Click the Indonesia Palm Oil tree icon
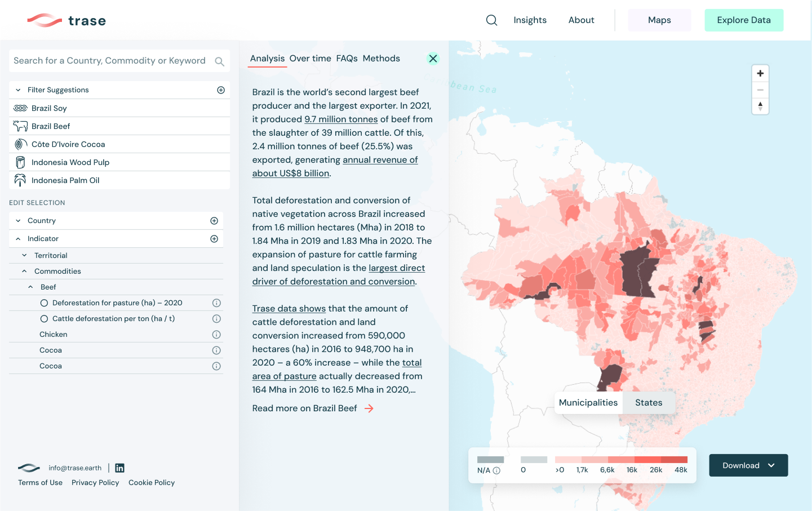Image resolution: width=812 pixels, height=511 pixels. point(20,180)
